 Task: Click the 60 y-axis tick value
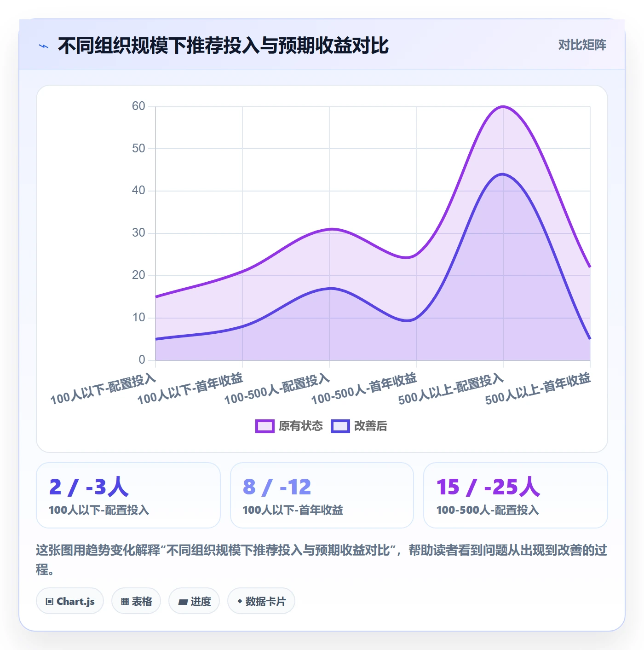(x=138, y=106)
